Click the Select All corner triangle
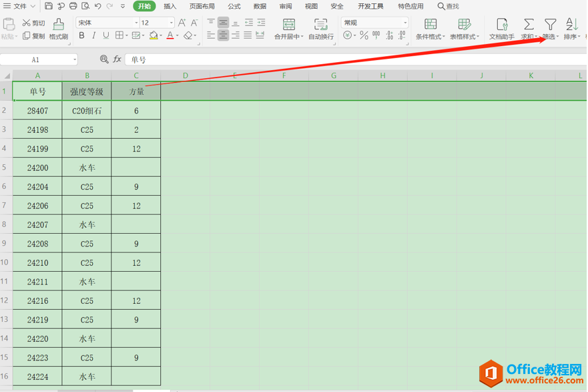The image size is (588, 392). tap(7, 75)
